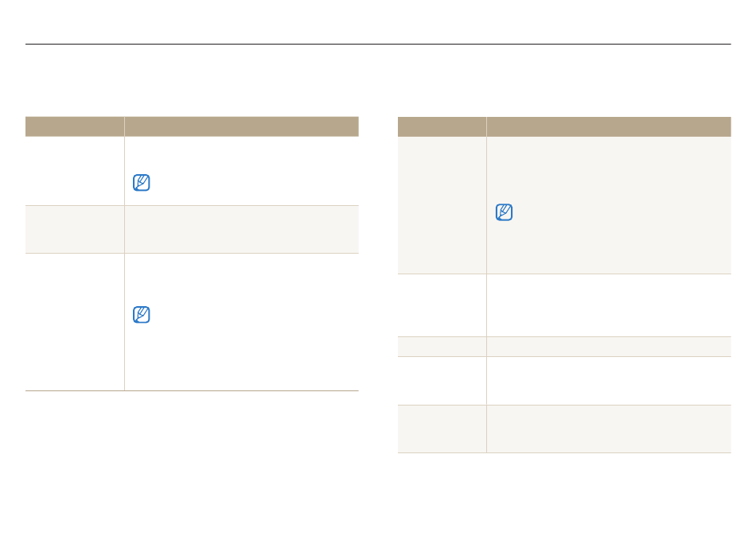The image size is (756, 559).
Task: Click the left table's shaded middle row label cell
Action: pos(75,229)
